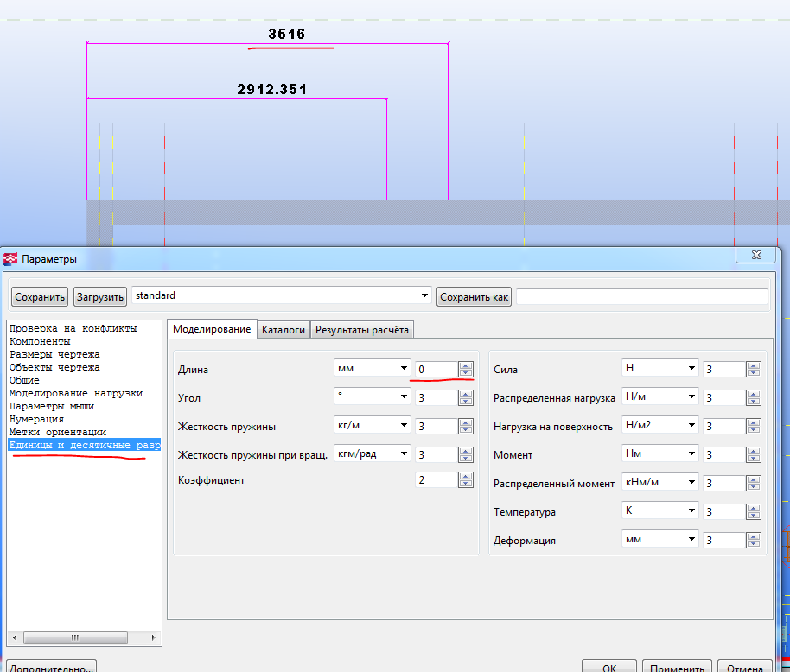Open the standard settings profile dropdown
The width and height of the screenshot is (790, 672).
pos(424,296)
